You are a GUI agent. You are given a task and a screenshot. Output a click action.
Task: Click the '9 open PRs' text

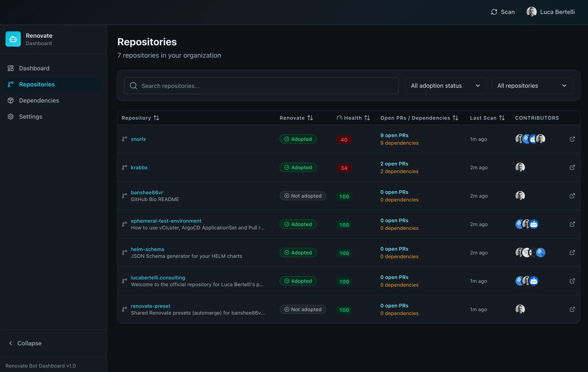394,135
